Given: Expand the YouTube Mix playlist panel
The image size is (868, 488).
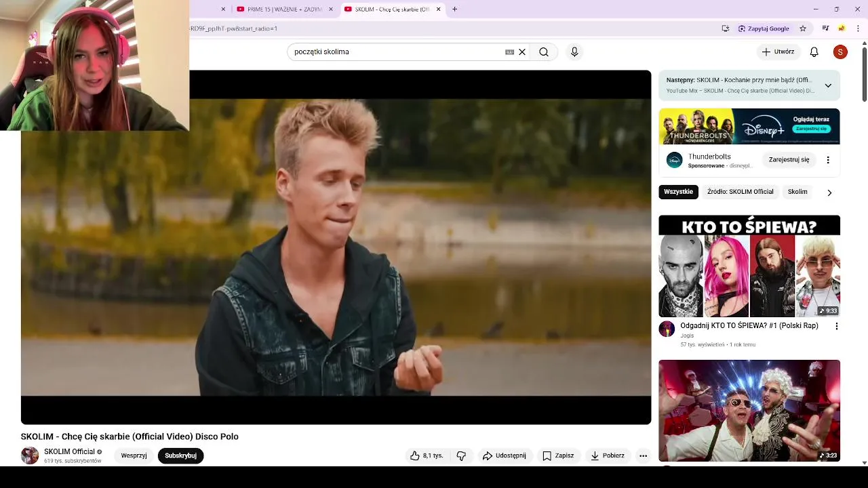Looking at the screenshot, I should click(x=828, y=85).
